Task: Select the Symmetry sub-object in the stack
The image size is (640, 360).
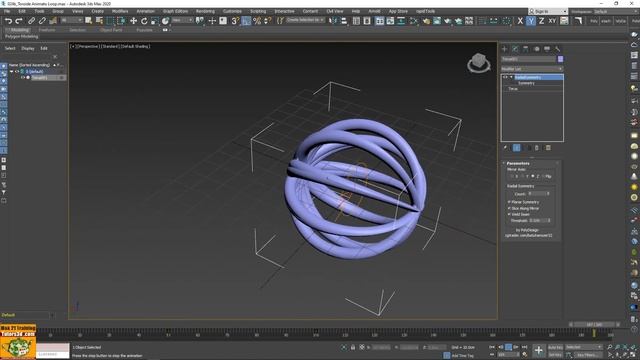Action: pos(526,83)
